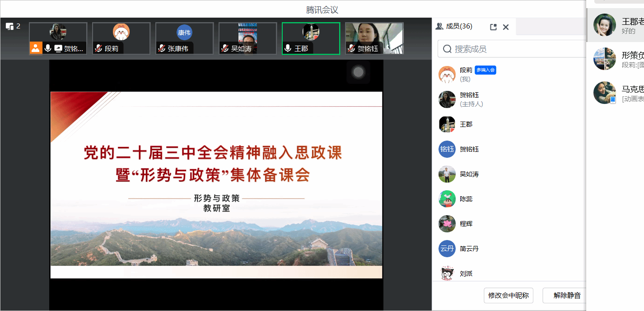Click inside the 搜索成员 search field

point(515,49)
